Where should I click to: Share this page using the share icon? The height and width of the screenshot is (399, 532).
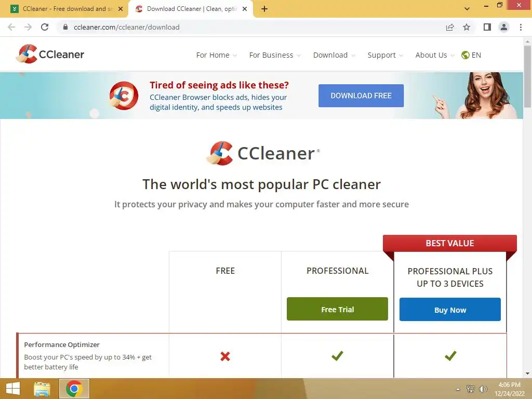pos(450,27)
